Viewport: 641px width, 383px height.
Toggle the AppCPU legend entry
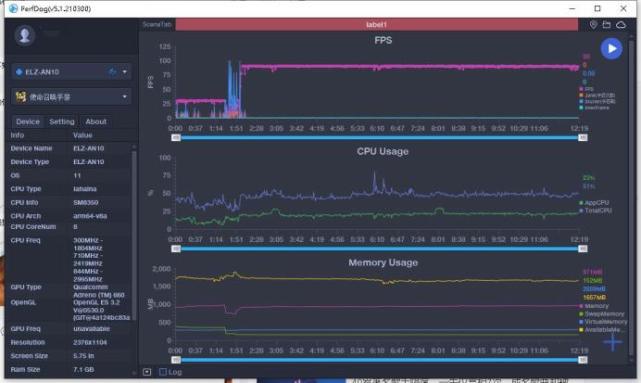(x=594, y=203)
